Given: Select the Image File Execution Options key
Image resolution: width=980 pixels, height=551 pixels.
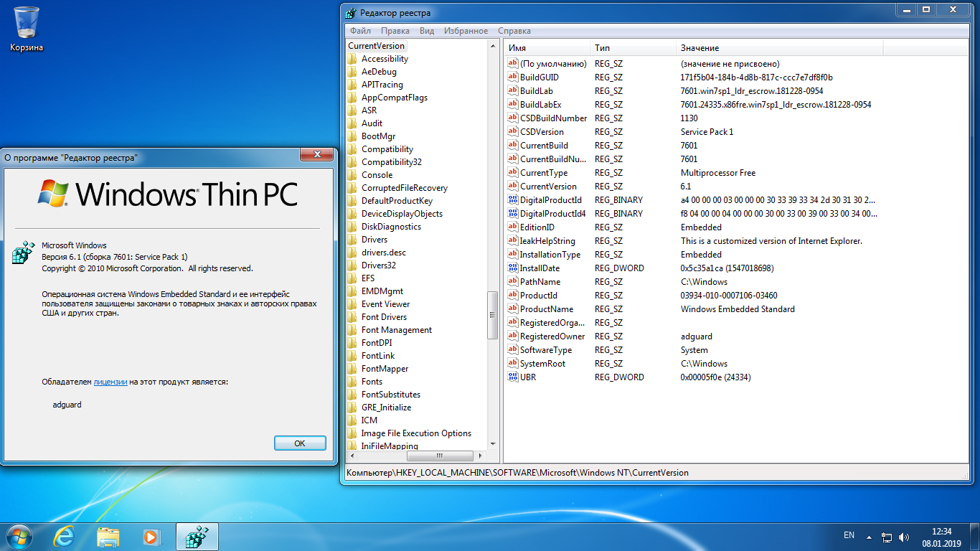Looking at the screenshot, I should click(416, 433).
